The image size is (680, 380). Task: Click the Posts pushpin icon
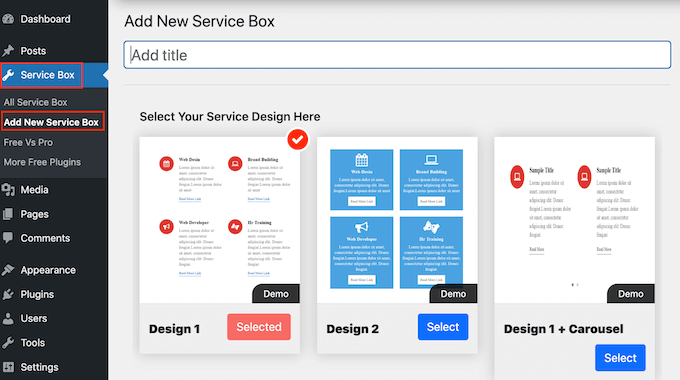point(8,51)
